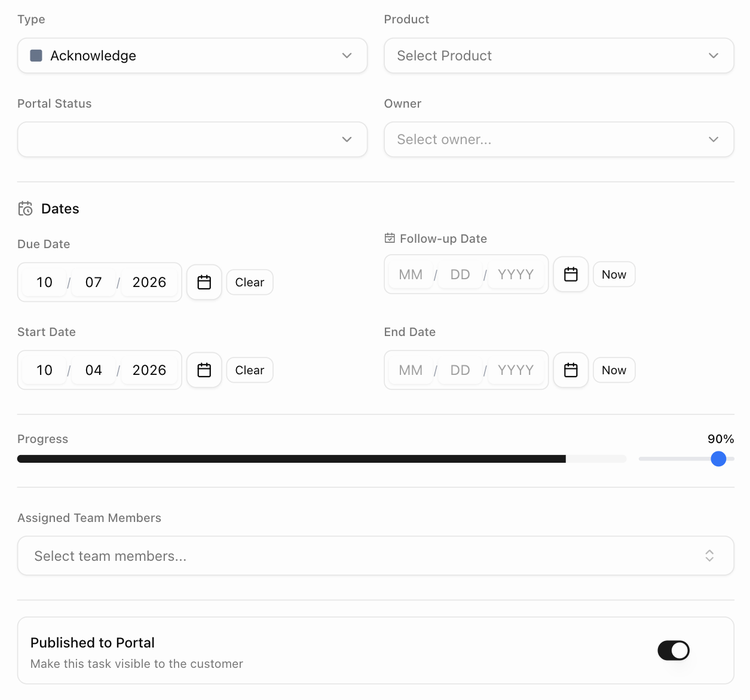Click the Assigned Team Members label
The height and width of the screenshot is (700, 750).
(x=89, y=518)
